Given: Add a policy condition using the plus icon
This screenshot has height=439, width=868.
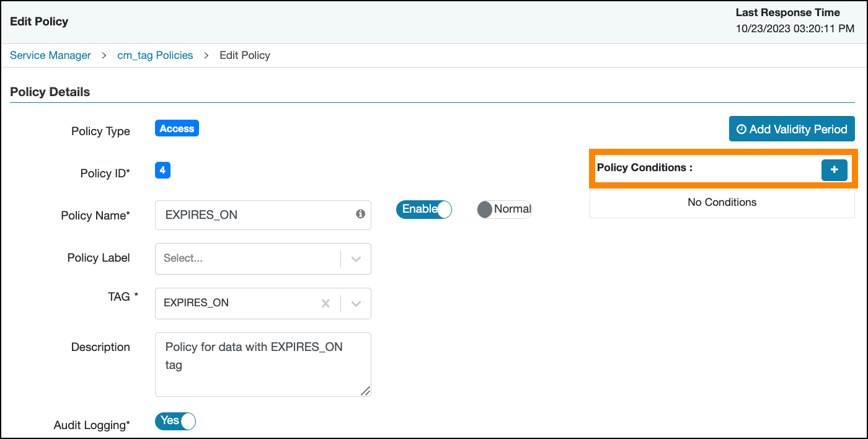Looking at the screenshot, I should pos(835,170).
